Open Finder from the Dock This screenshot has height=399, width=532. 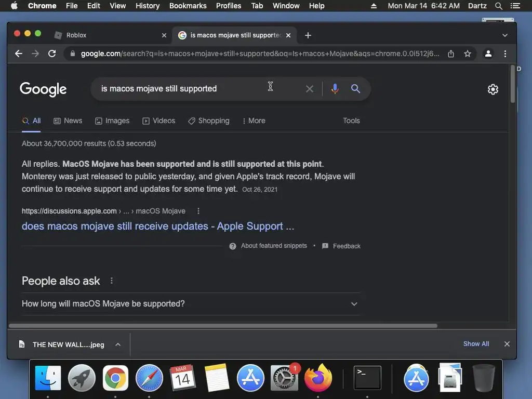pos(48,378)
